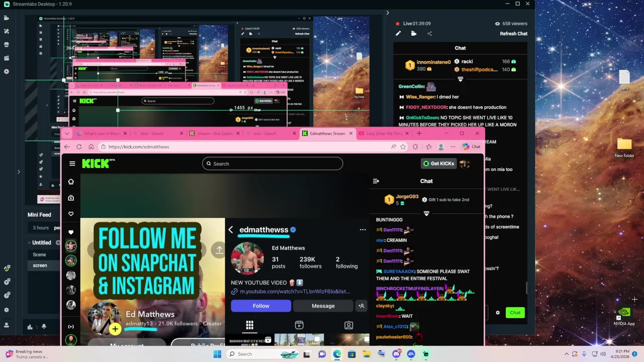Click the Streamlabs edit pencil icon
Image resolution: width=644 pixels, height=362 pixels.
pos(398,34)
